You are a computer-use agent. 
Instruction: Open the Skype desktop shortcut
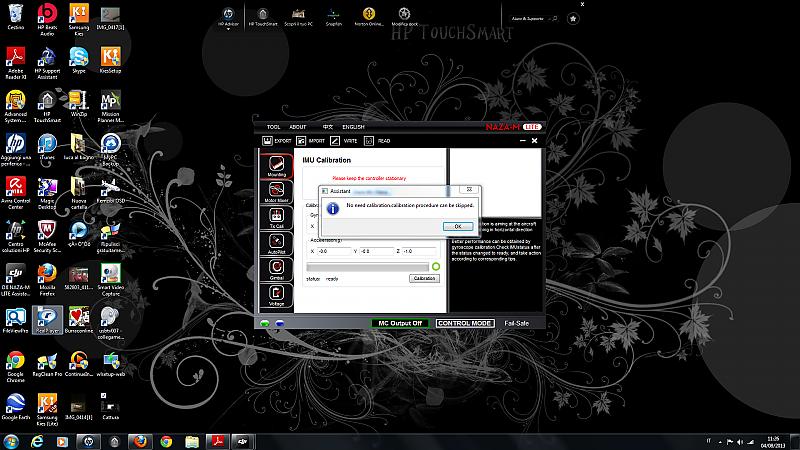pos(79,60)
